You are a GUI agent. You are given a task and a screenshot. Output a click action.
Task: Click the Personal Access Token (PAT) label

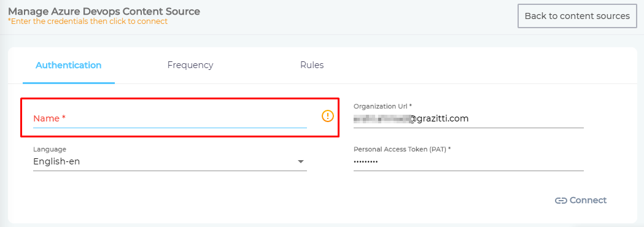click(x=402, y=149)
